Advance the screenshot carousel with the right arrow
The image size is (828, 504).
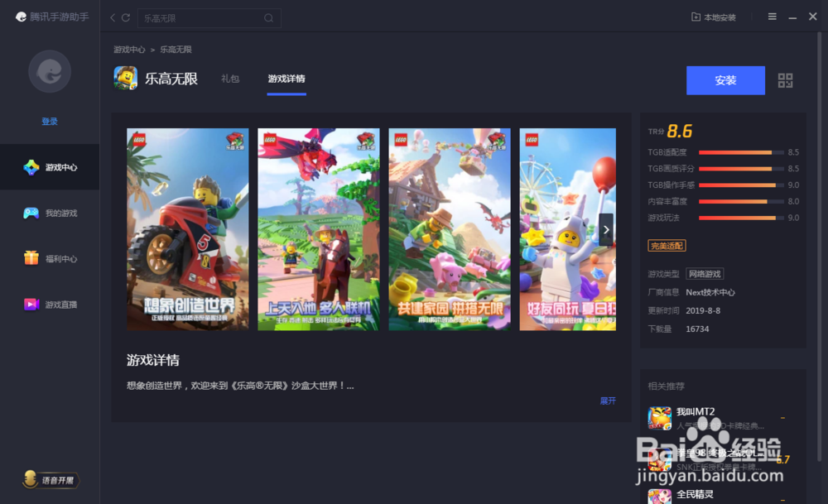pos(605,229)
